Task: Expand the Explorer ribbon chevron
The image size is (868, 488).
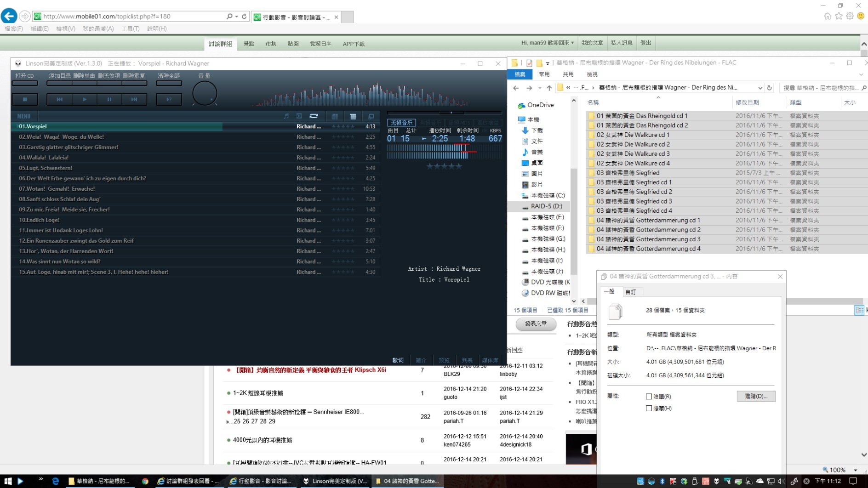Action: 861,74
